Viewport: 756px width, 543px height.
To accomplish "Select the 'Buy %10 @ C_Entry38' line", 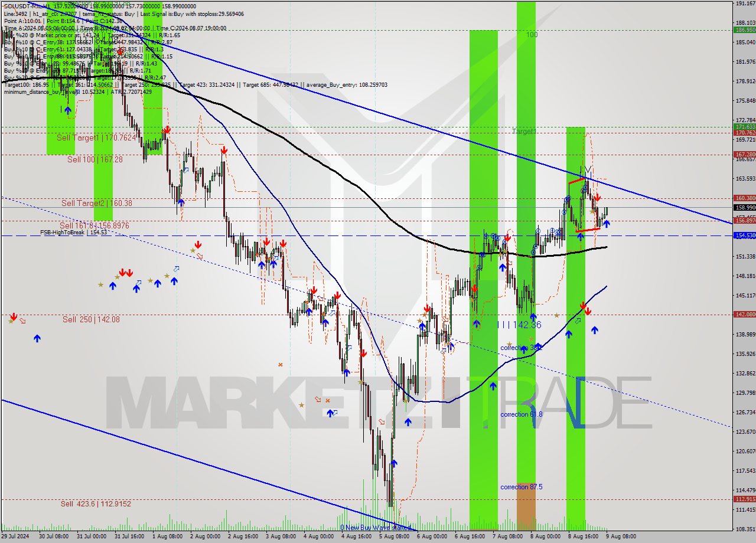I will 88,42.
